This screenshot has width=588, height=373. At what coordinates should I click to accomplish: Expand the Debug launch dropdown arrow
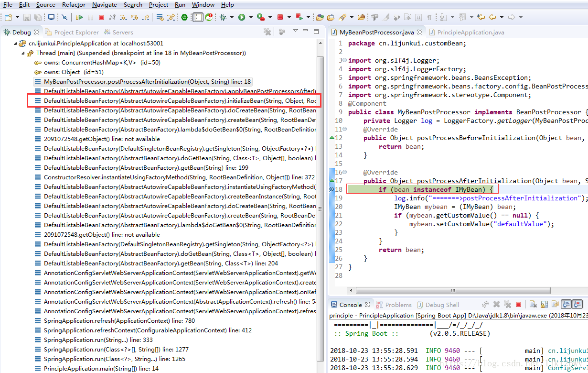point(232,17)
